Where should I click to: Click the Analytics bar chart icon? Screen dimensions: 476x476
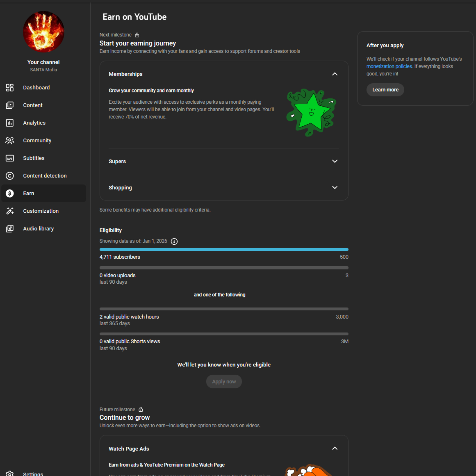pos(10,123)
